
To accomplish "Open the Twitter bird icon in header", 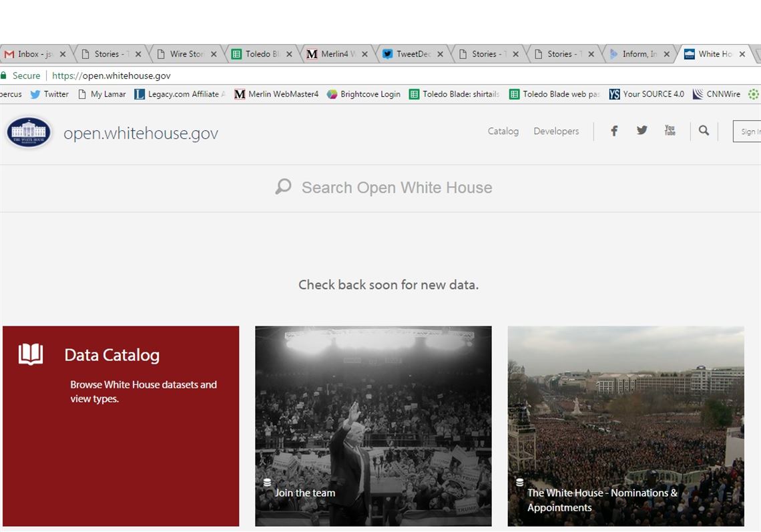I will 642,131.
